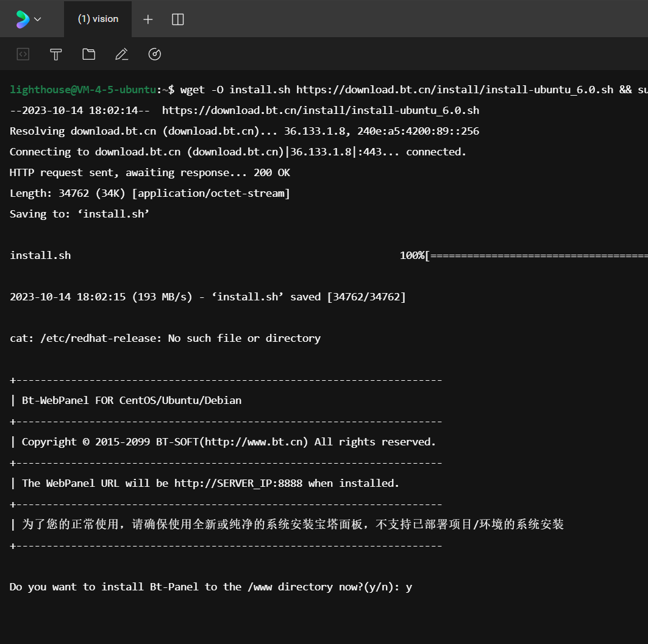
Task: Open a new terminal tab with plus
Action: (148, 19)
